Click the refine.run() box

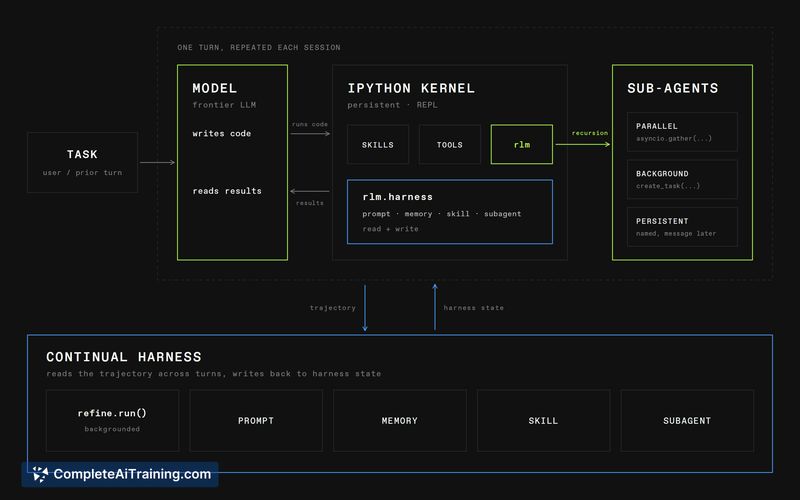112,420
